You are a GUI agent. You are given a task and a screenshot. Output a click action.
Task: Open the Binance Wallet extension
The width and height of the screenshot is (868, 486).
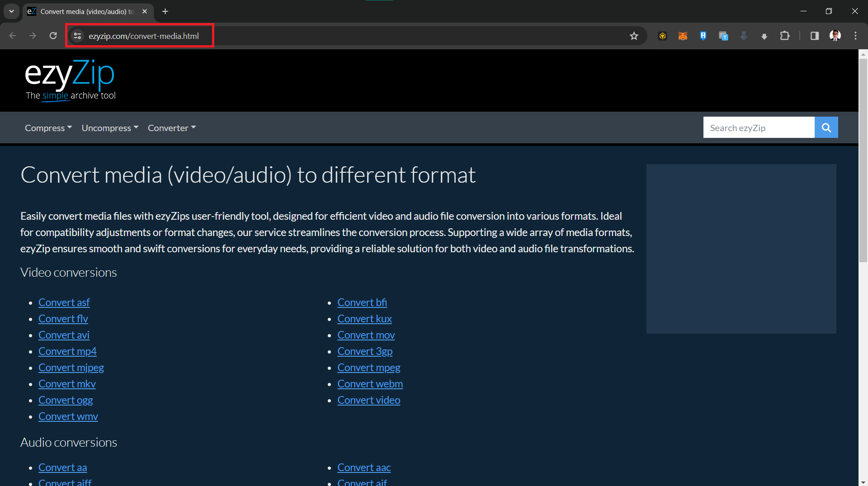[x=663, y=36]
